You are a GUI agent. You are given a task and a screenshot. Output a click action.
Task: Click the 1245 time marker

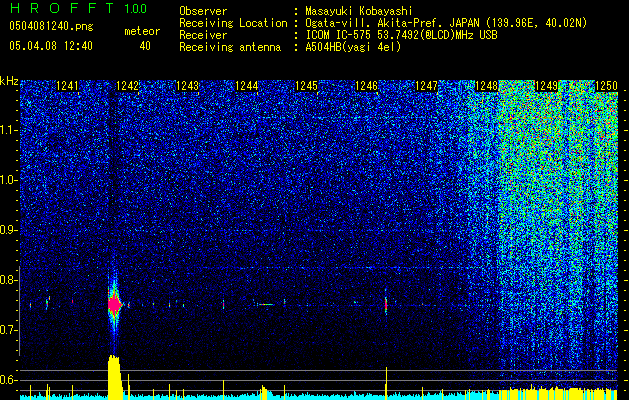(306, 86)
